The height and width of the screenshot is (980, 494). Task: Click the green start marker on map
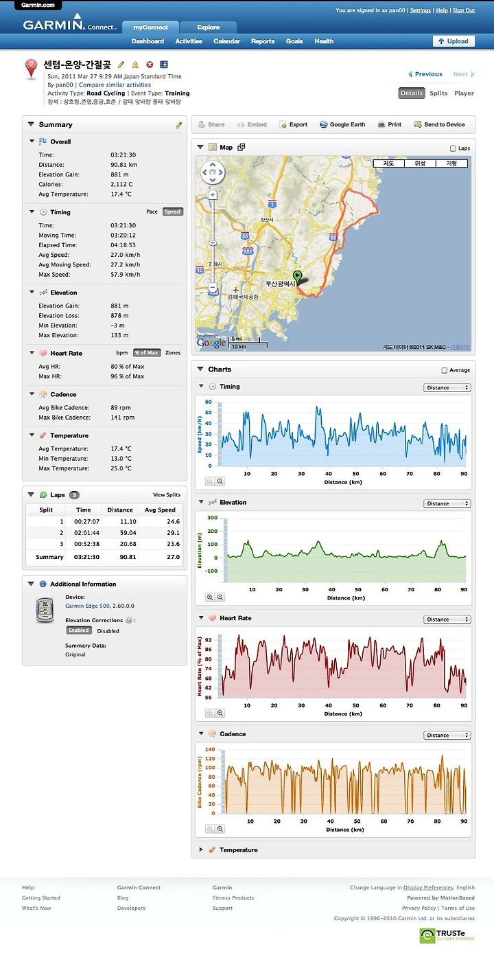tap(298, 277)
